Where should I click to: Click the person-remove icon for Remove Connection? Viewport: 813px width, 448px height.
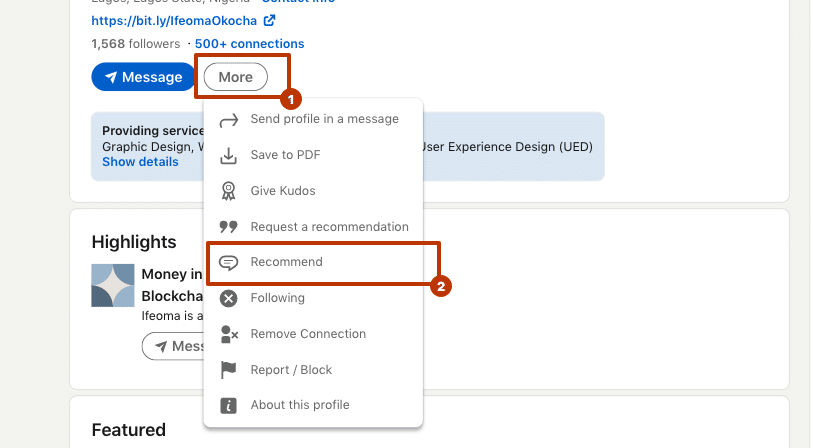coord(229,334)
